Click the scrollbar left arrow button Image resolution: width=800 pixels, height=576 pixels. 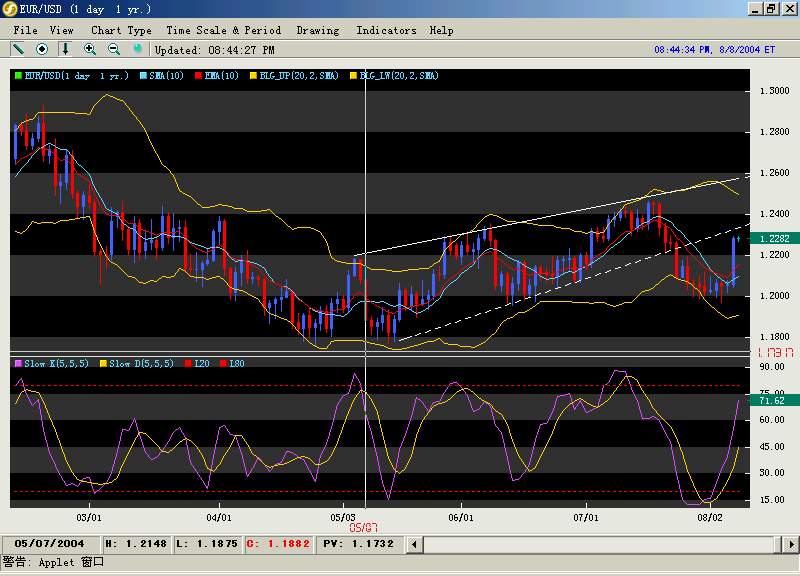click(414, 544)
